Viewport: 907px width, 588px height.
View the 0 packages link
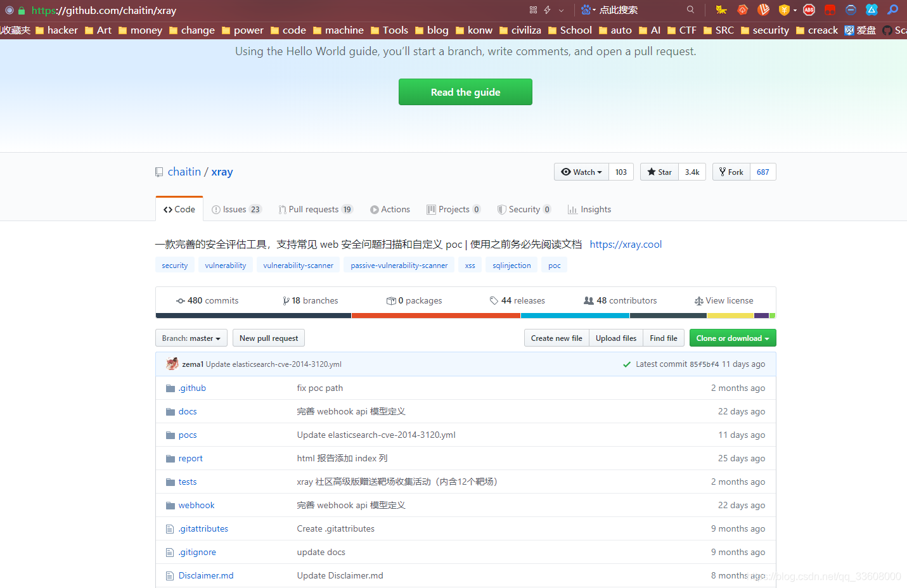[x=415, y=300]
